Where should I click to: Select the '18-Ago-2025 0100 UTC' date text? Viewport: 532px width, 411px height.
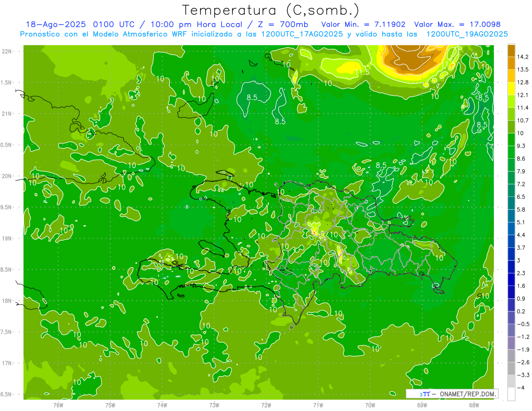point(81,24)
